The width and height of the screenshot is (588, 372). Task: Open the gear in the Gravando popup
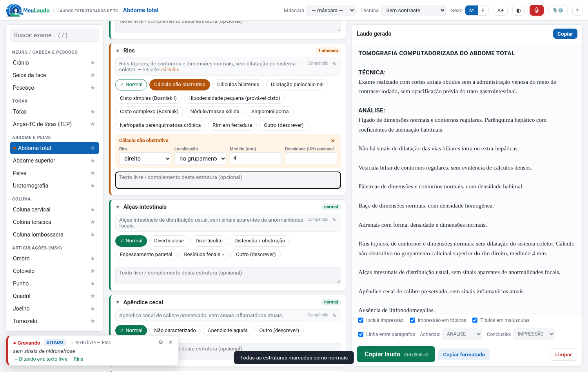tap(161, 342)
